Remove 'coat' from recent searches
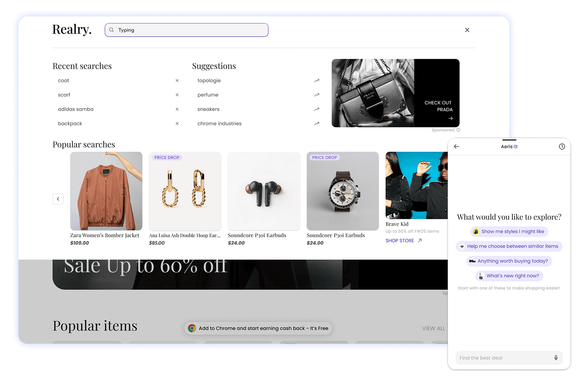588x379 pixels. coord(177,80)
